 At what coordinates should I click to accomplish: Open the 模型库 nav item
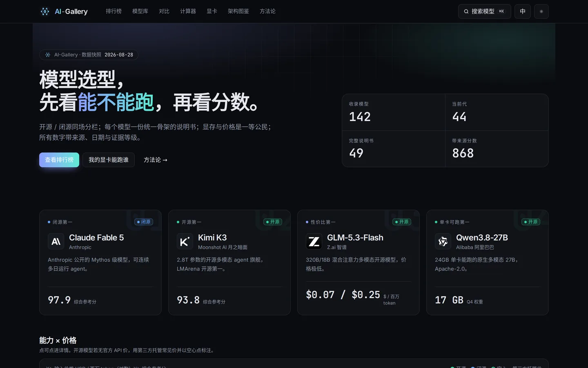[x=140, y=11]
